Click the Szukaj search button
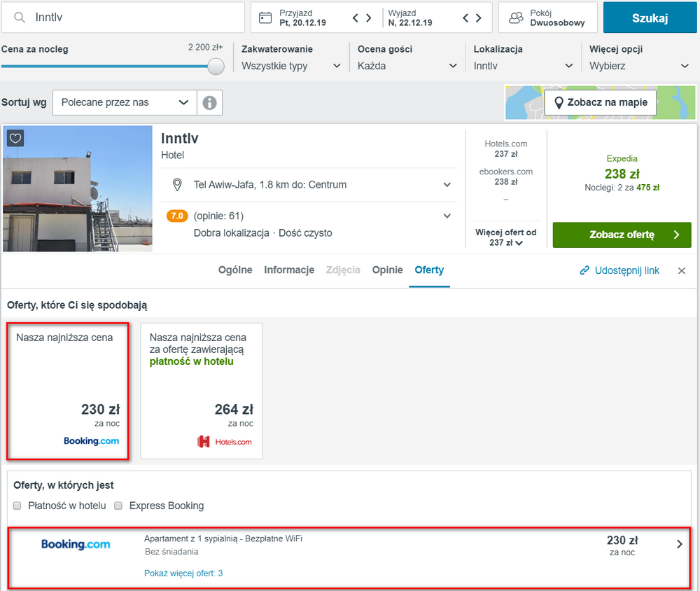The height and width of the screenshot is (591, 700). coord(650,18)
